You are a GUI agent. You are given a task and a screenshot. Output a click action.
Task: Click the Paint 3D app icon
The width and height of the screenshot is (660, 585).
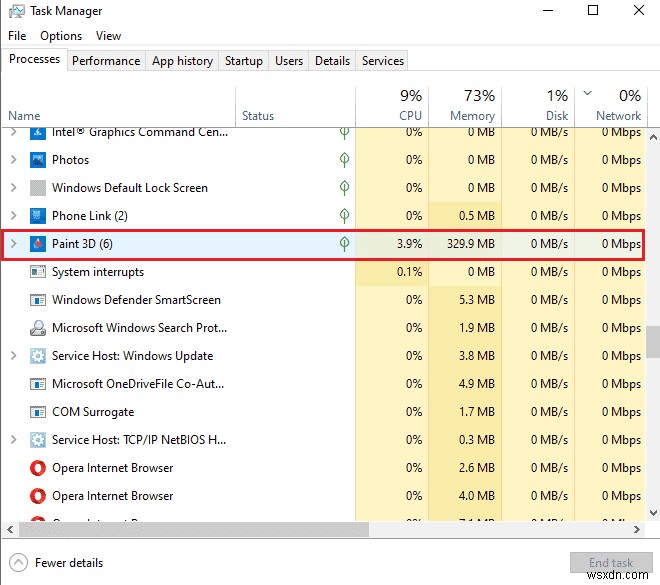tap(38, 244)
